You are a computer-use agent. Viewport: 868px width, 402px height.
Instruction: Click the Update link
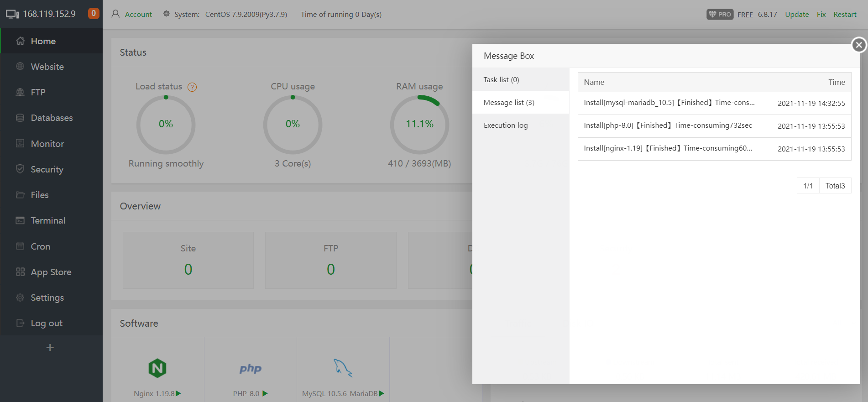tap(797, 15)
